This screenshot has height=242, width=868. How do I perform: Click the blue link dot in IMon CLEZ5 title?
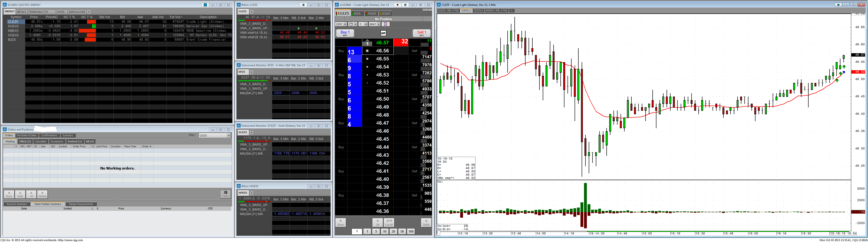[303, 5]
